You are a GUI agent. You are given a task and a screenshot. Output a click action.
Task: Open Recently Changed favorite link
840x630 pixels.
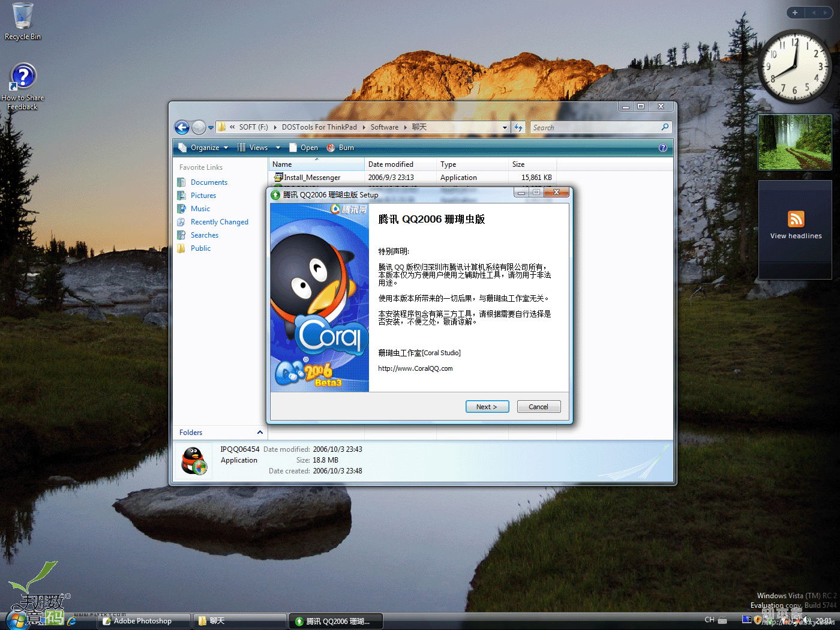click(x=220, y=222)
